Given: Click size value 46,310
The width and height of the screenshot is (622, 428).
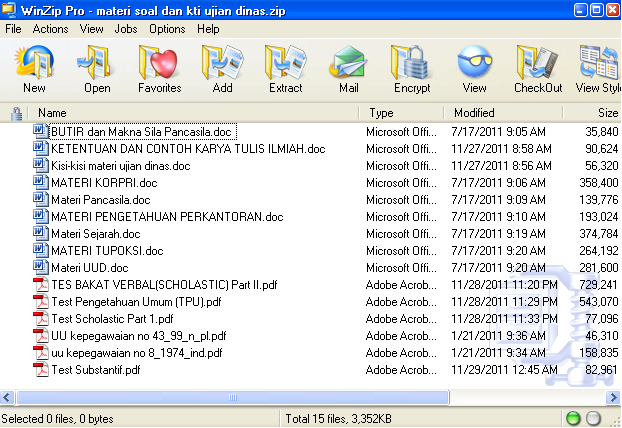Looking at the screenshot, I should click(601, 336).
